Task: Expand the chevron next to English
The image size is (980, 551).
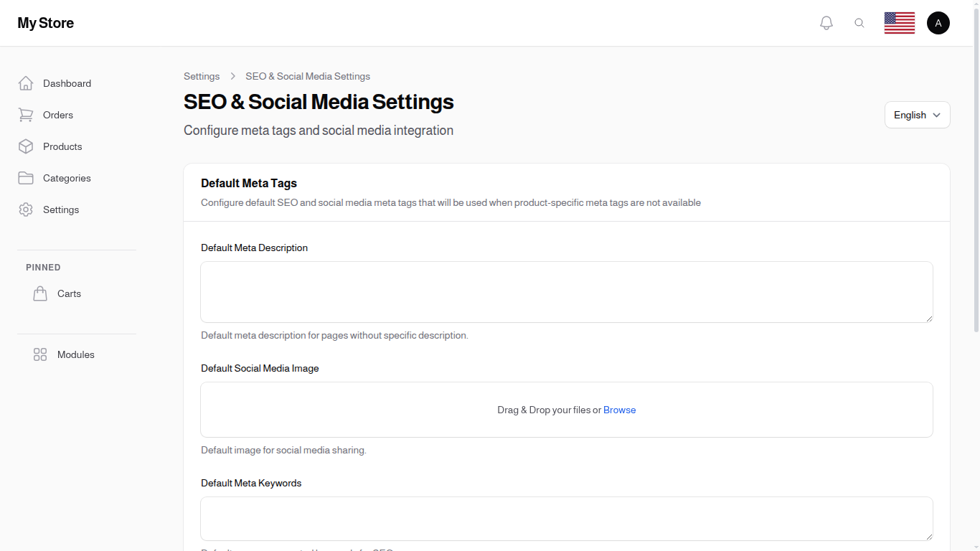Action: click(x=938, y=115)
